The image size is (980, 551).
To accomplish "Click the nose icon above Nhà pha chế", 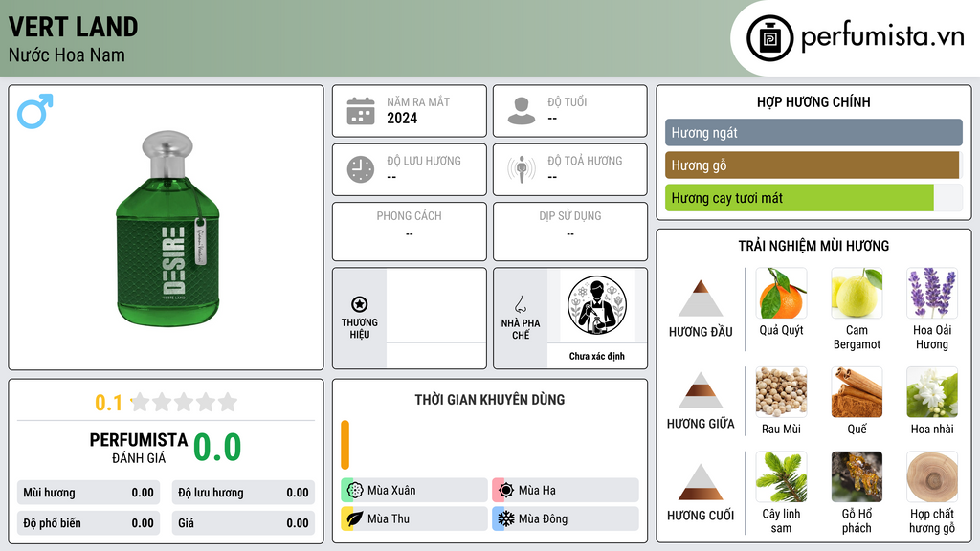I will coord(520,304).
